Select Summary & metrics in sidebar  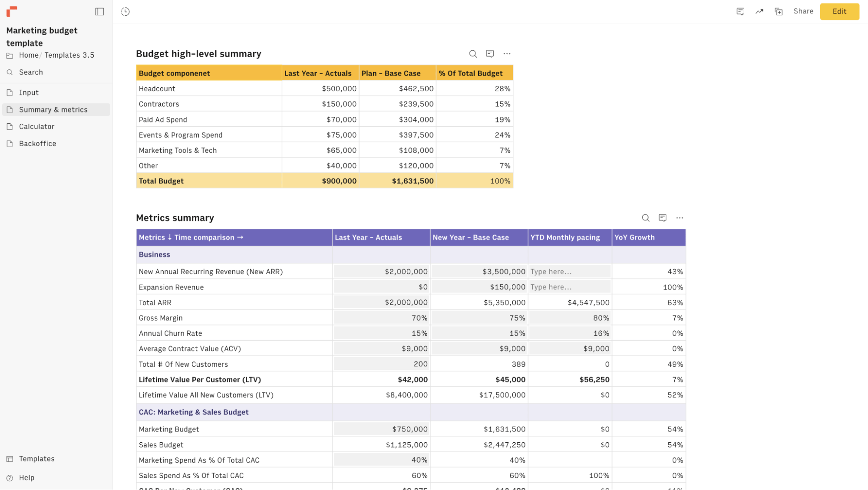53,109
